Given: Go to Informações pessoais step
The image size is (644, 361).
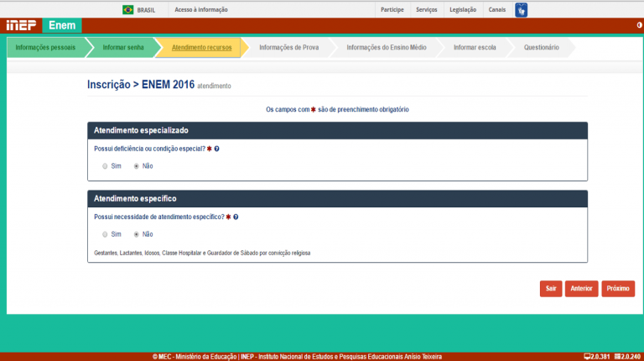Looking at the screenshot, I should click(45, 48).
